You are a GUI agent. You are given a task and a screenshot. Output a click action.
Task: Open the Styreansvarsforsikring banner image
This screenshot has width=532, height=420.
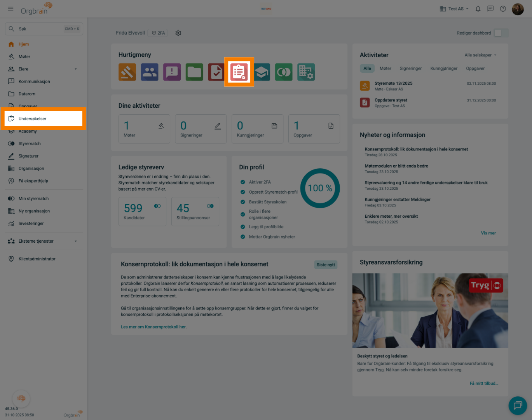pos(430,311)
